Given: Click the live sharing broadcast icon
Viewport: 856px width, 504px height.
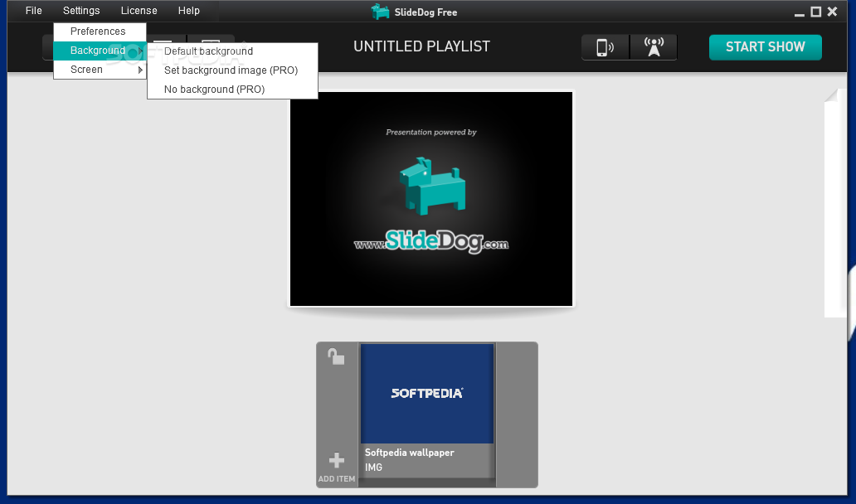Looking at the screenshot, I should pyautogui.click(x=654, y=47).
